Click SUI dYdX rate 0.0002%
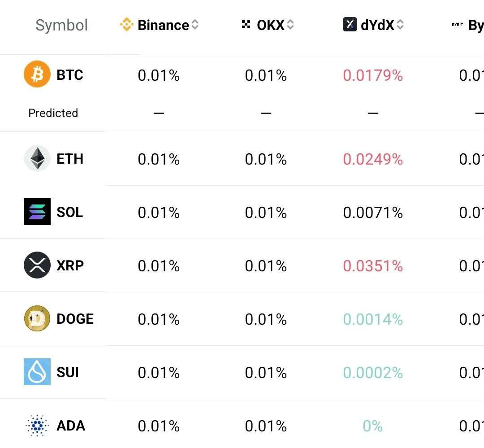Viewport: 484px width, 448px height. [373, 373]
